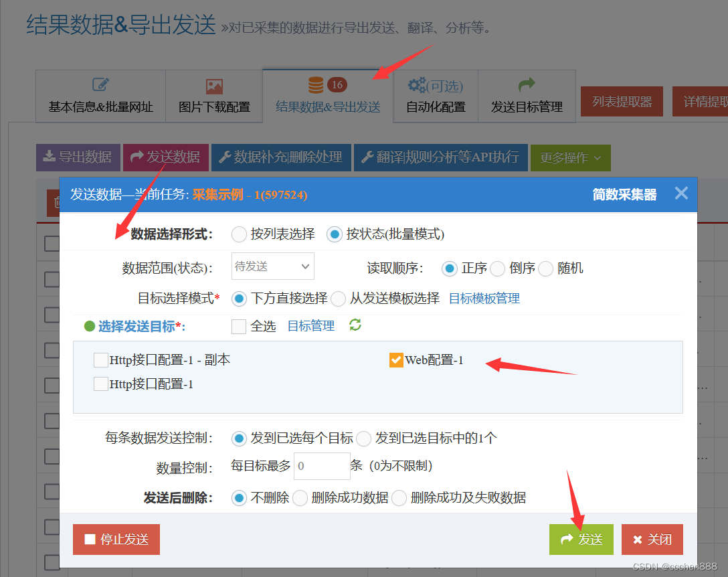This screenshot has height=577, width=728.
Task: Select 下方直接选择 target mode
Action: pyautogui.click(x=239, y=299)
